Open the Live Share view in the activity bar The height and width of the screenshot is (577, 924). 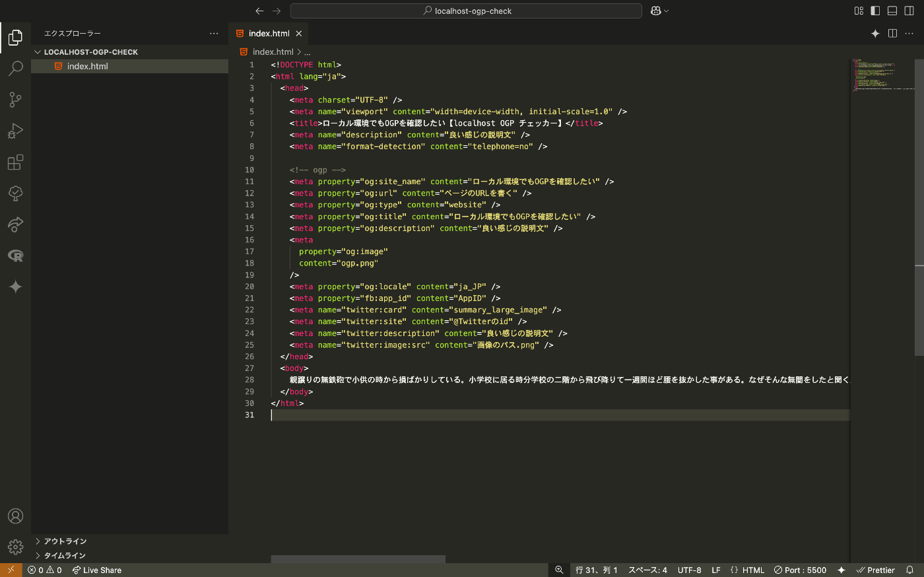15,224
